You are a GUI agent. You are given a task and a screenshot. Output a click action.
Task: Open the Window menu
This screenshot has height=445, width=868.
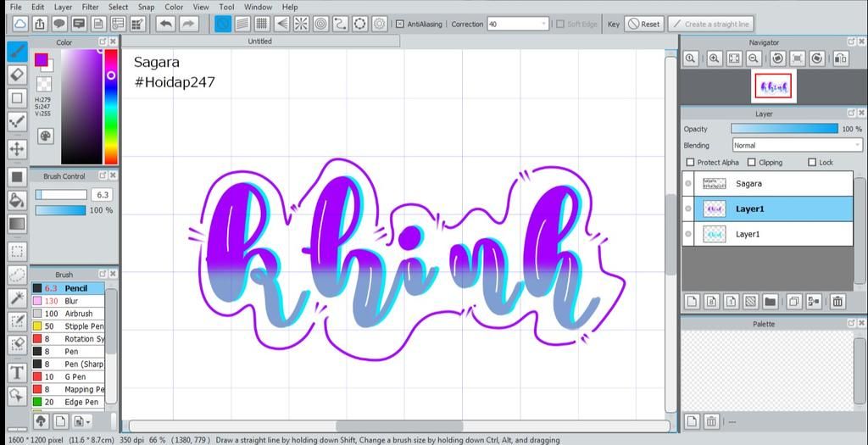point(258,7)
